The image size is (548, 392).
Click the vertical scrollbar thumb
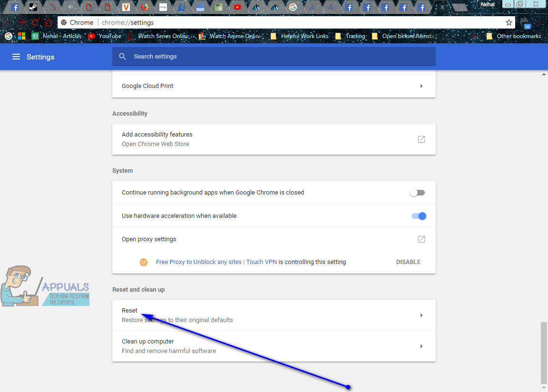(x=544, y=352)
